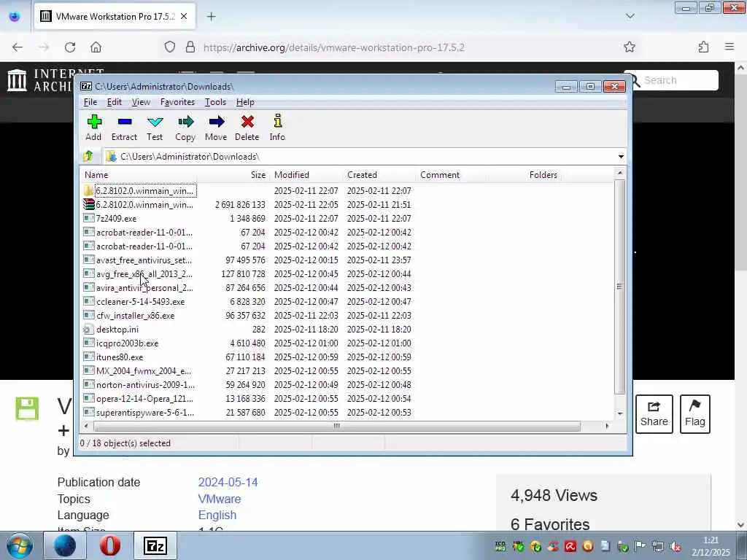This screenshot has width=747, height=560.
Task: Open the Edit menu
Action: click(x=114, y=102)
